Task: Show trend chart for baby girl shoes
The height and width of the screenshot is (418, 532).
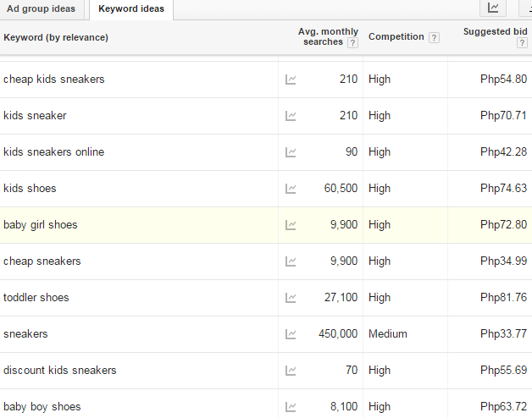Action: [x=291, y=225]
